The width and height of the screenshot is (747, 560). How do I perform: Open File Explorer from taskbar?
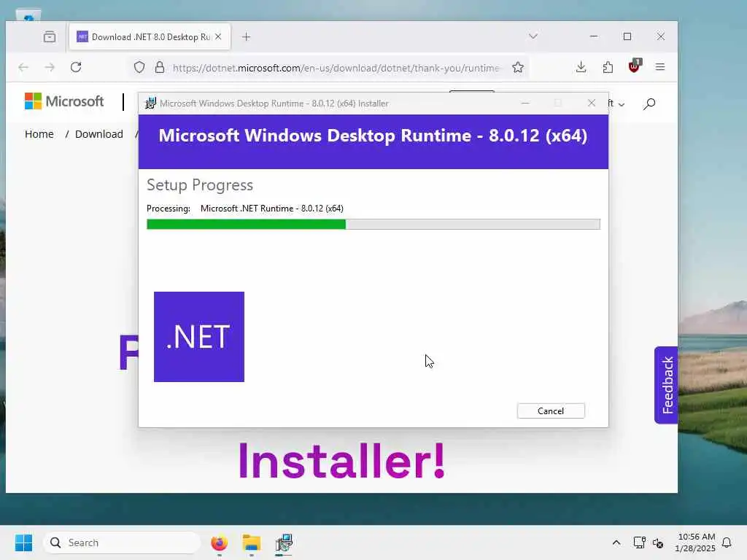252,542
